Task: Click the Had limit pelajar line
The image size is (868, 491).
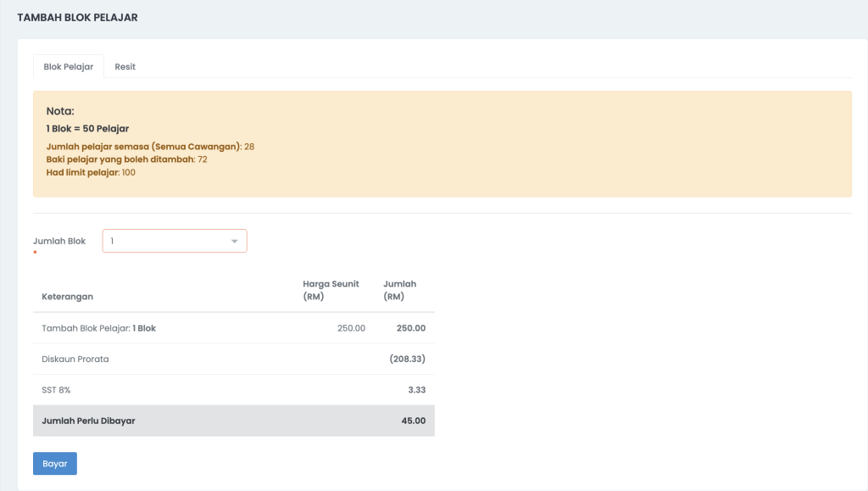Action: pyautogui.click(x=91, y=172)
